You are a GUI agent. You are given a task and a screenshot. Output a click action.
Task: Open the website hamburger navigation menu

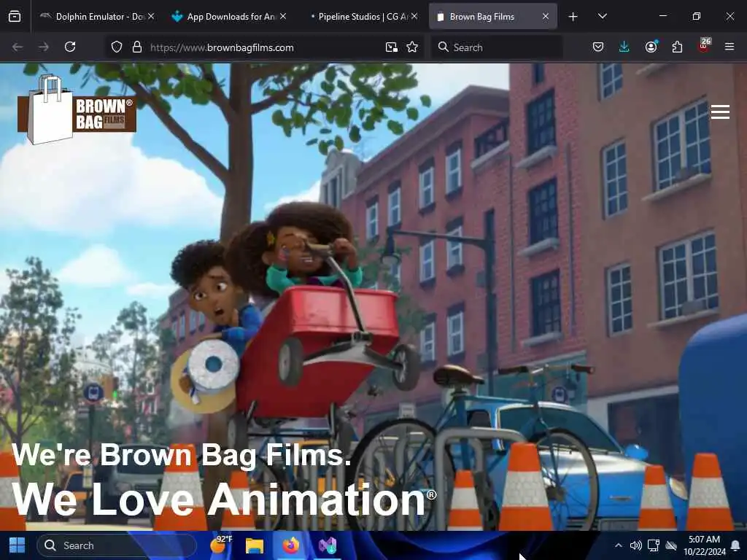720,112
